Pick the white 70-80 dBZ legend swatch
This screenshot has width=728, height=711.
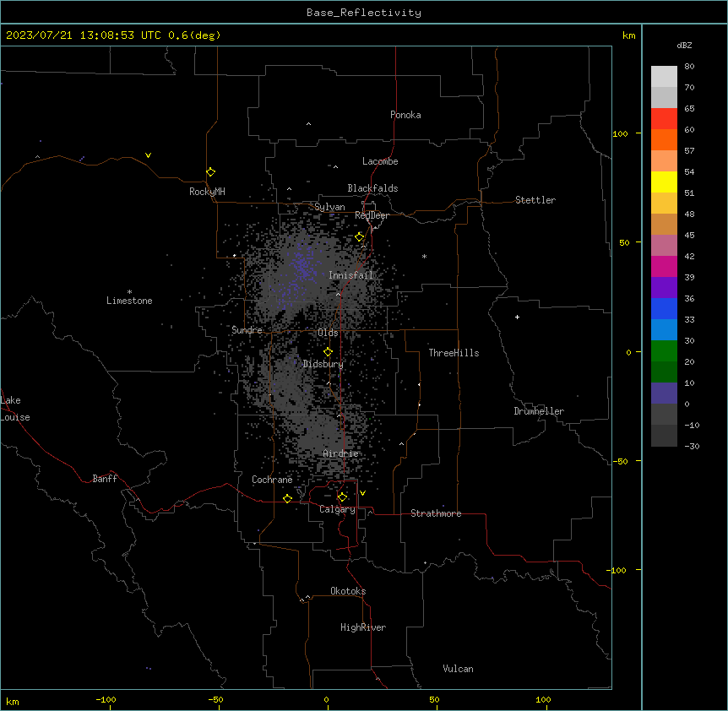point(664,76)
